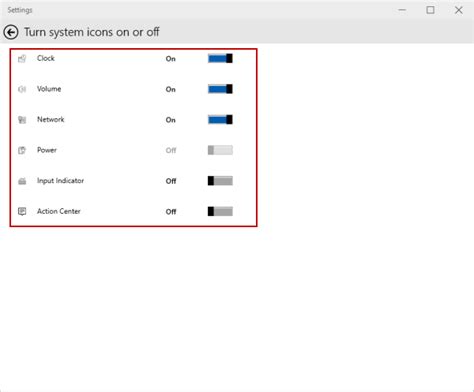The width and height of the screenshot is (474, 392).
Task: Turn off the Volume toggle
Action: point(220,89)
